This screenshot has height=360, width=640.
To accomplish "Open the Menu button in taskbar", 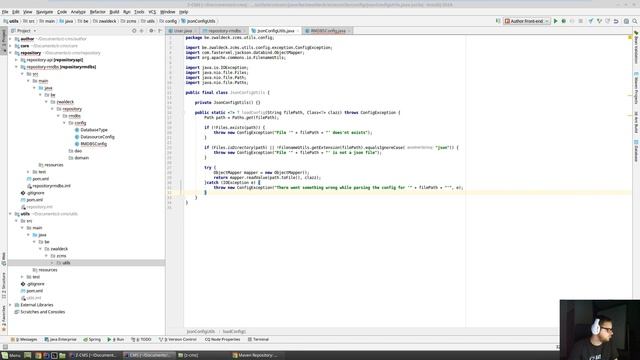I will click(11, 356).
